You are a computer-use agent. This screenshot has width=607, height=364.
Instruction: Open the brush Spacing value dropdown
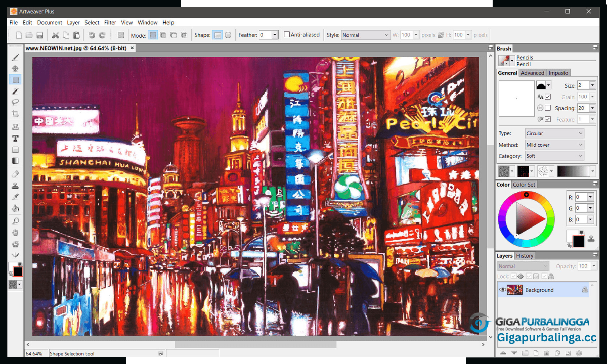592,108
